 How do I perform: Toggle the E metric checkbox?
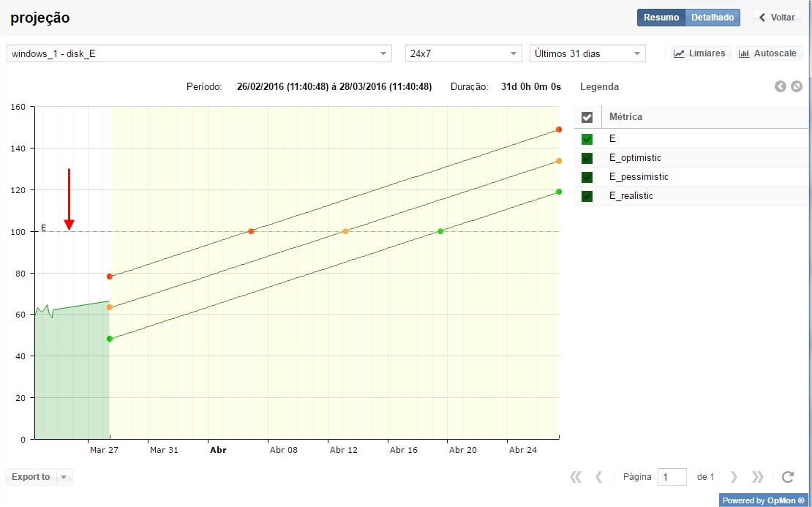pos(587,139)
